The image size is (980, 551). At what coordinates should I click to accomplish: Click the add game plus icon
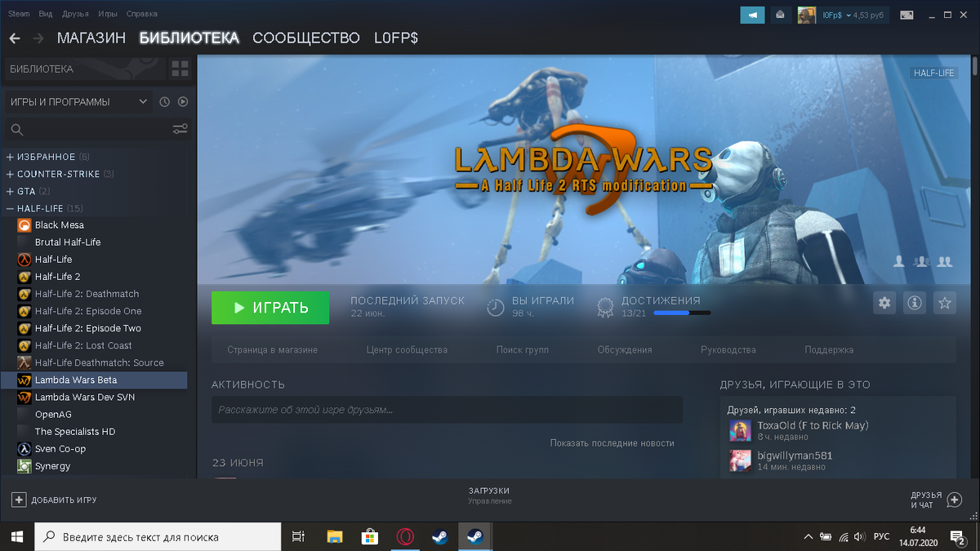tap(19, 500)
